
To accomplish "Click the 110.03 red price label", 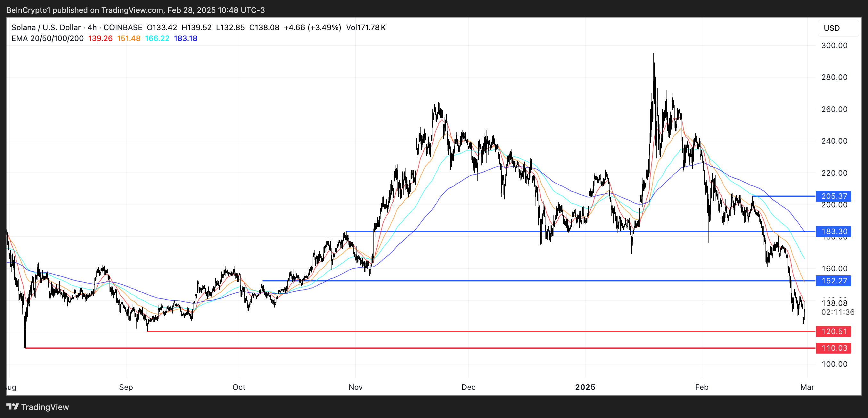I will click(x=834, y=348).
